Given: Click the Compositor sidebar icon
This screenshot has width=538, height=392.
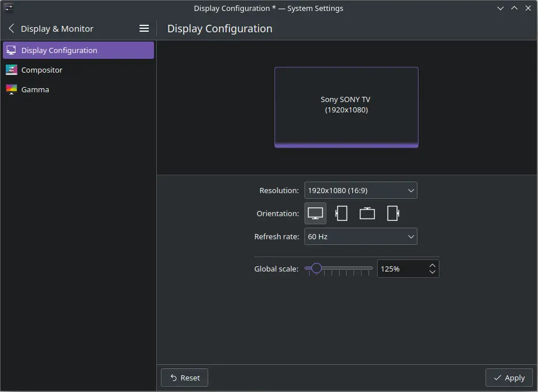Looking at the screenshot, I should click(x=12, y=70).
